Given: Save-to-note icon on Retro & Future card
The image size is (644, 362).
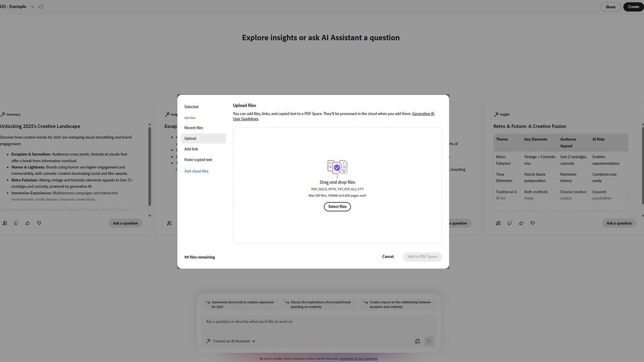Looking at the screenshot, I should (498, 223).
